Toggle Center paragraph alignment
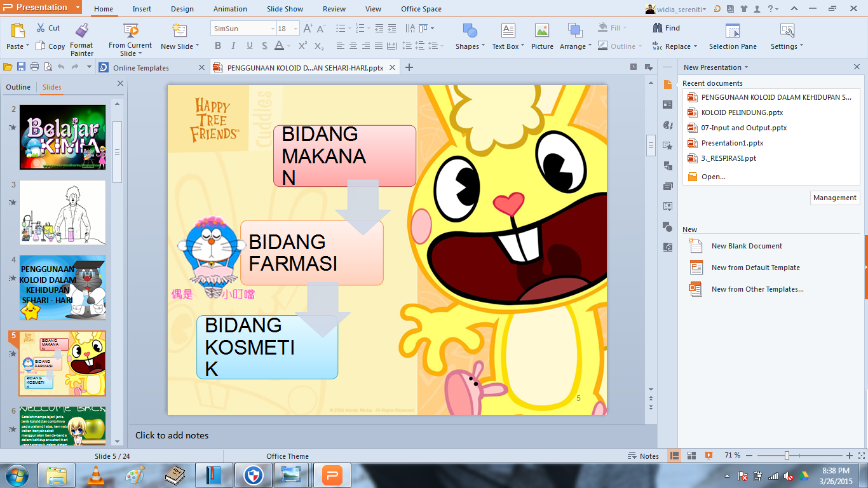 tap(353, 46)
